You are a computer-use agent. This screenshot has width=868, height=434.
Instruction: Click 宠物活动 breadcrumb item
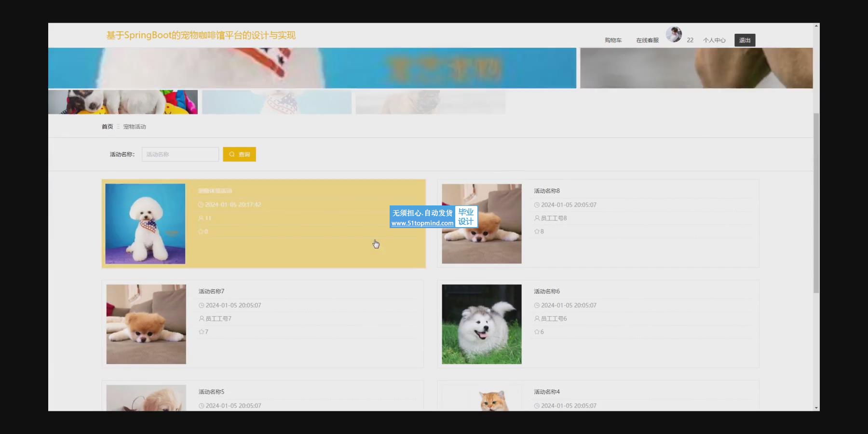135,127
